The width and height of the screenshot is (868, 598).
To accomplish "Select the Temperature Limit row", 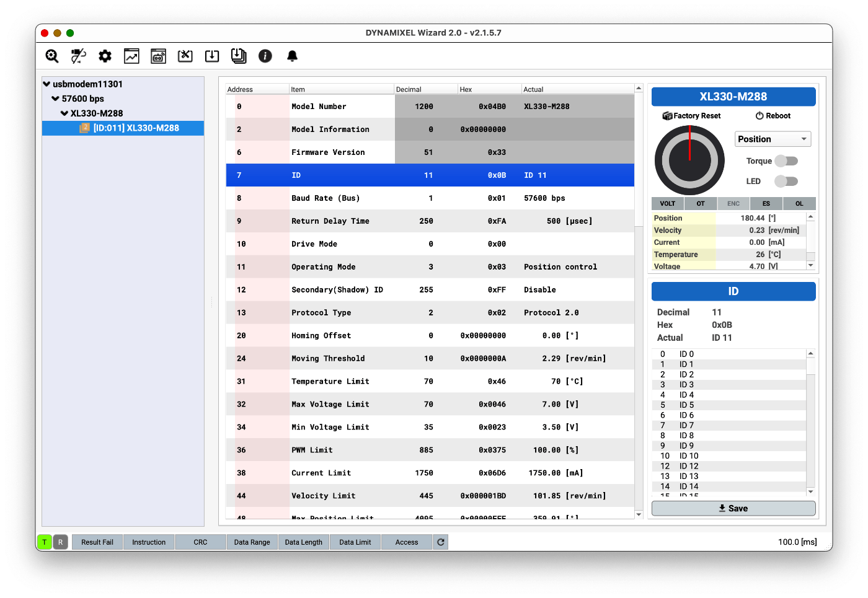I will click(x=430, y=382).
